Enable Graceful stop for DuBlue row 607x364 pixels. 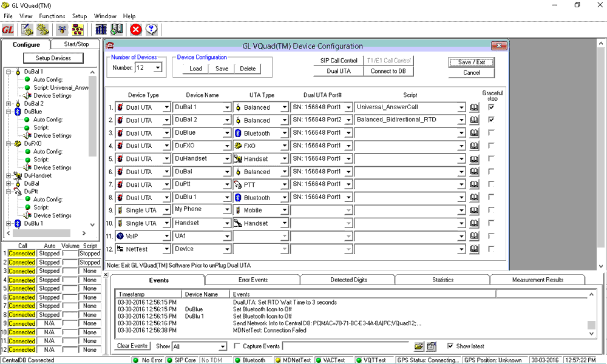[x=491, y=132]
